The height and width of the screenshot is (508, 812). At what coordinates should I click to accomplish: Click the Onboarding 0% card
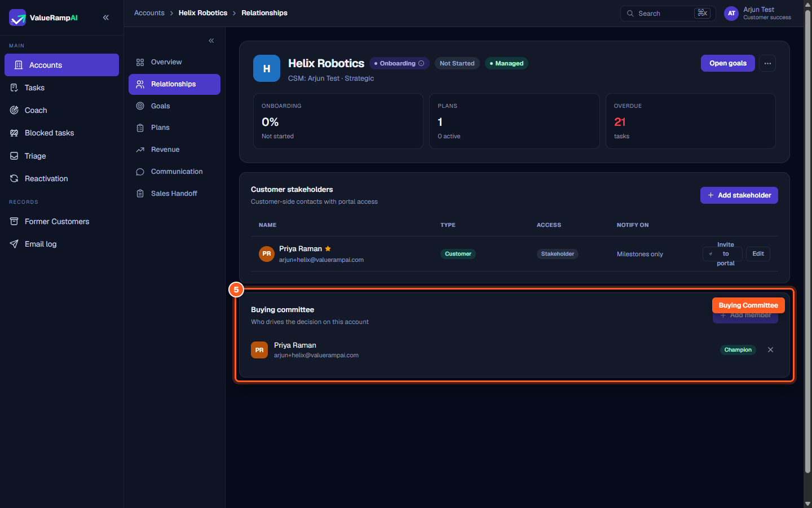(338, 121)
